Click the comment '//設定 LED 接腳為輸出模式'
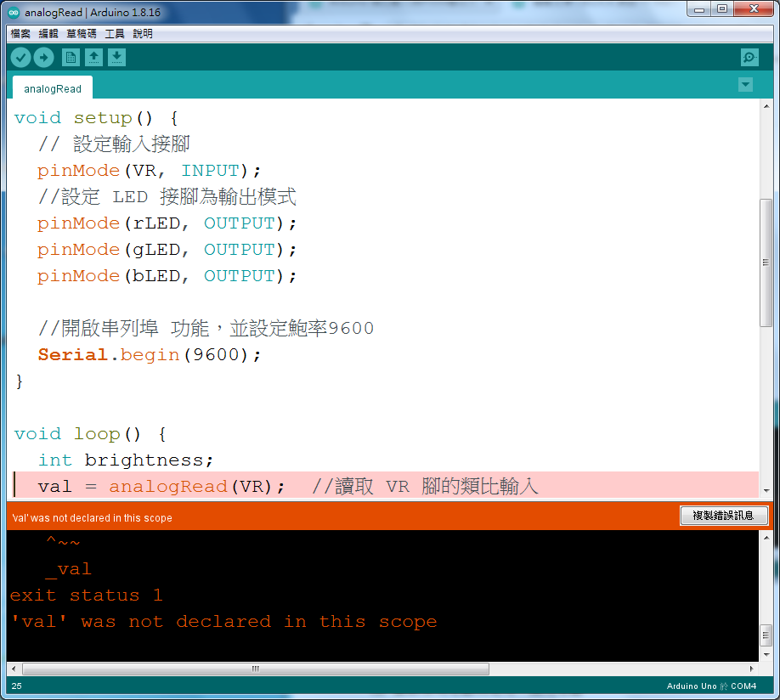The image size is (780, 700). coord(167,197)
